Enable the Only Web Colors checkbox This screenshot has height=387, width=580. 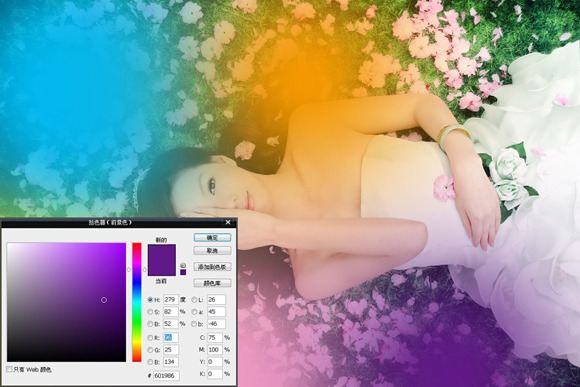pos(9,369)
